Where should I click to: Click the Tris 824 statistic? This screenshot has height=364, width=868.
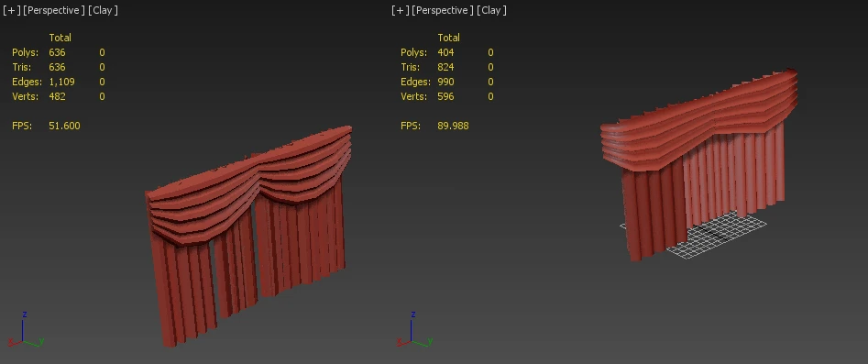click(x=445, y=67)
